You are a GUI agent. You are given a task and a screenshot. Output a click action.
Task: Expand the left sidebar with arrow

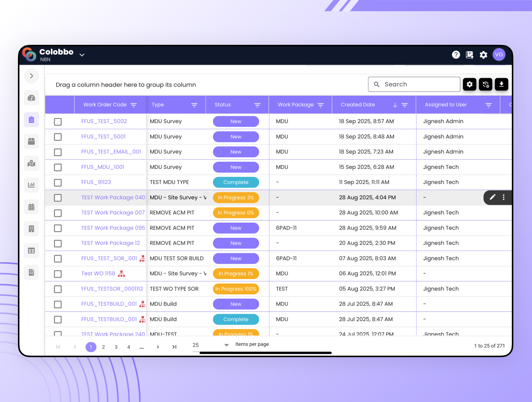point(31,76)
